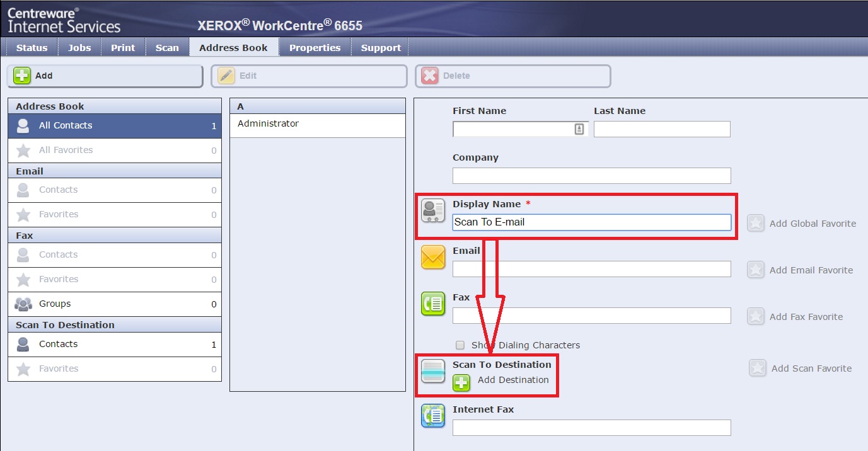The height and width of the screenshot is (451, 868).
Task: Open the Fax Groups list
Action: tap(114, 304)
